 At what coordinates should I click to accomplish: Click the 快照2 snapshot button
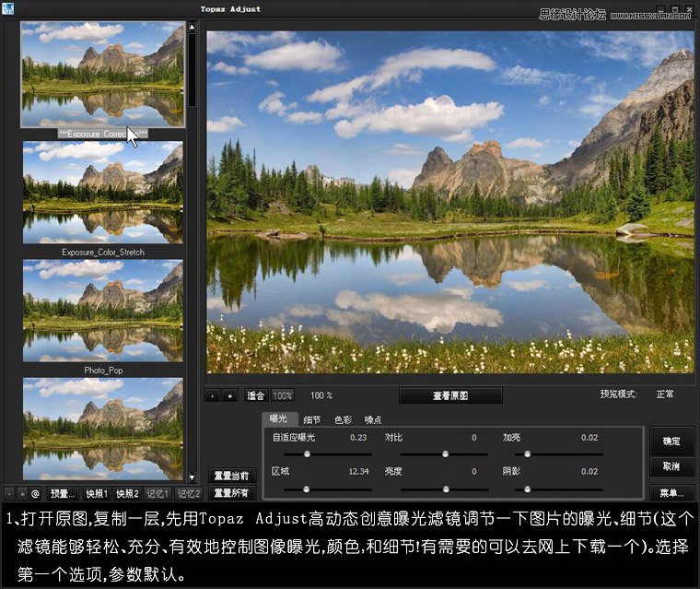[127, 494]
